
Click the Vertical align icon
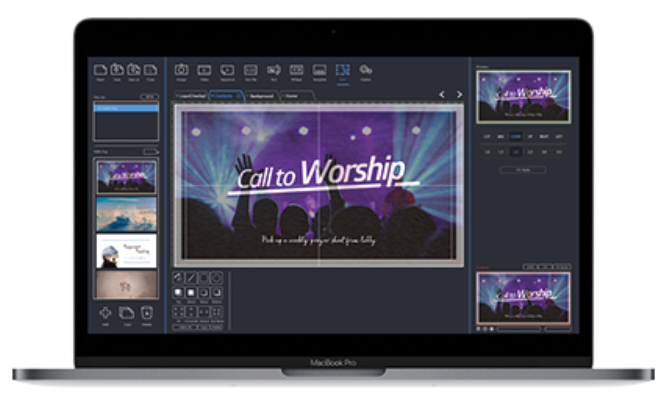click(x=204, y=312)
